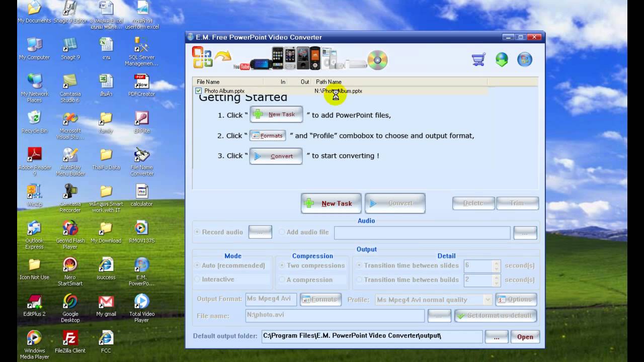This screenshot has width=644, height=362.
Task: Adjust seconds stepper for builds transition
Action: click(497, 280)
